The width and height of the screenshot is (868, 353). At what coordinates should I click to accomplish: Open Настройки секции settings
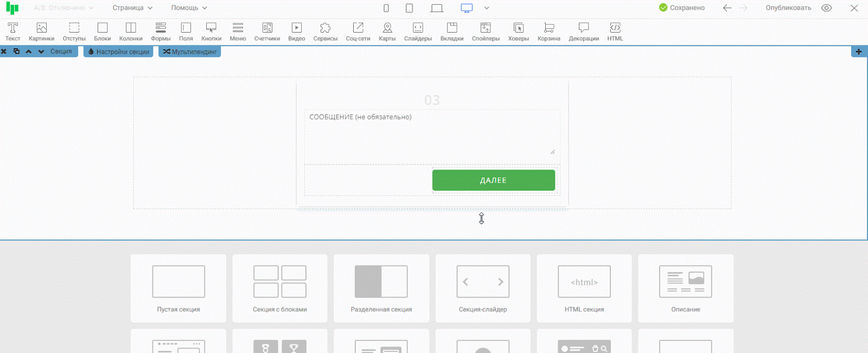pos(118,52)
